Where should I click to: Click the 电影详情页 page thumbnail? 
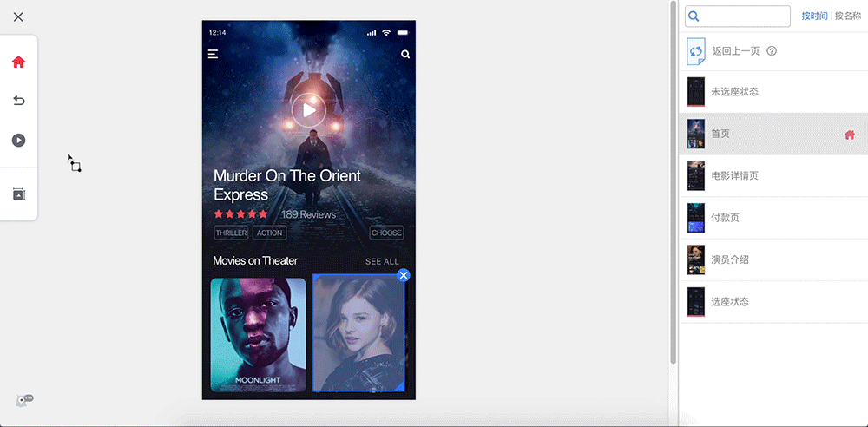tap(696, 176)
